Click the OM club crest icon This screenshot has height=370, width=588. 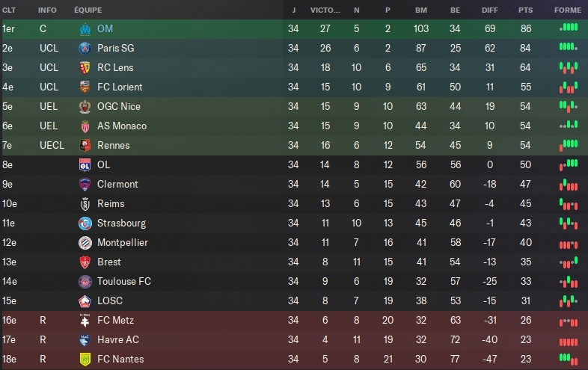[x=85, y=28]
